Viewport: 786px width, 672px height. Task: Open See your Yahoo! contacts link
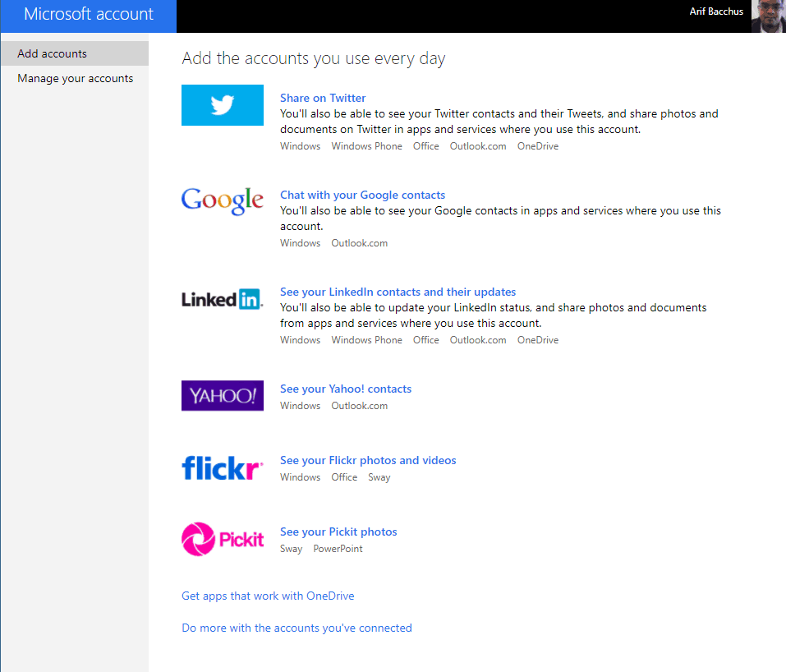pyautogui.click(x=346, y=389)
